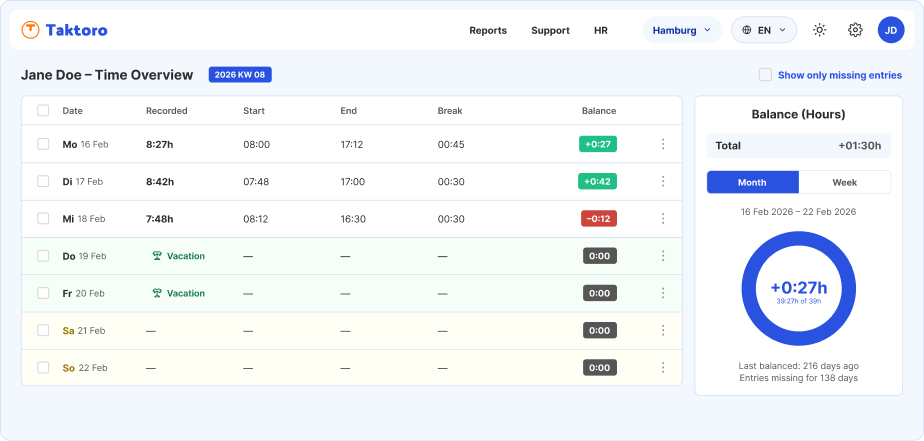The height and width of the screenshot is (441, 924).
Task: Click the Vacation label on Fr 20 Feb
Action: 186,293
